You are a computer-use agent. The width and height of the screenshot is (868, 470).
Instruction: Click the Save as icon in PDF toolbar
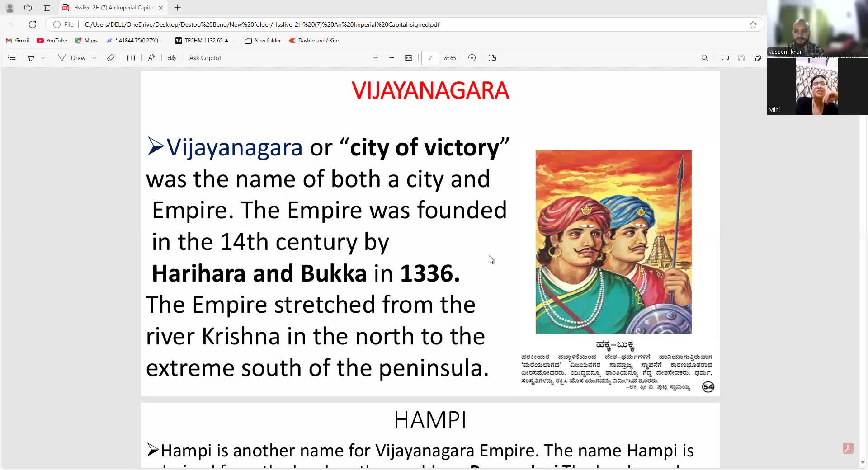click(x=758, y=58)
